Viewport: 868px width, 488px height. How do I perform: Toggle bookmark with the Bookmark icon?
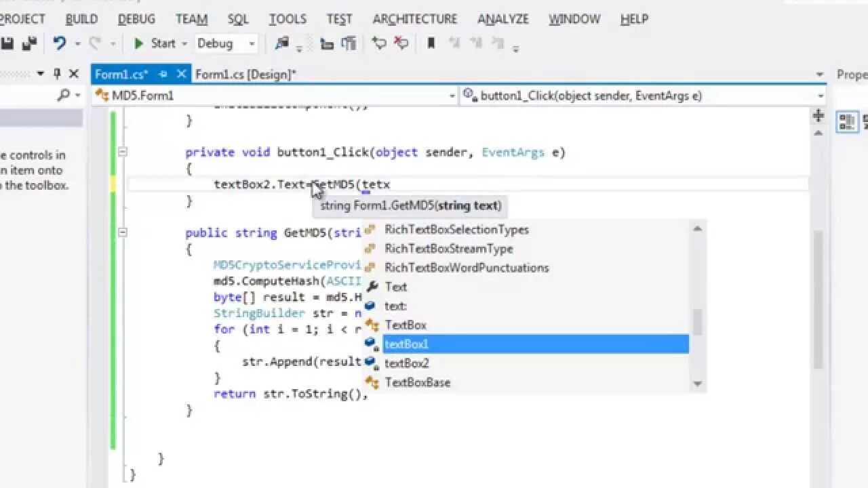point(431,43)
